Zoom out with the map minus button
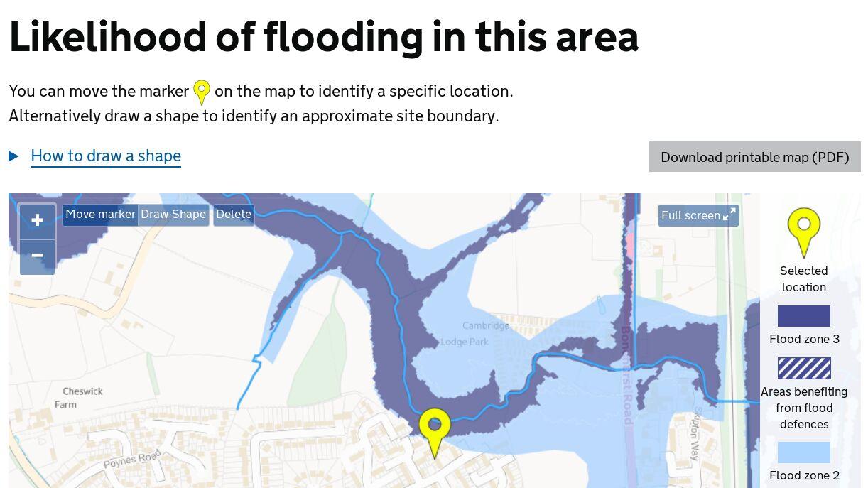This screenshot has height=488, width=868. (x=38, y=256)
